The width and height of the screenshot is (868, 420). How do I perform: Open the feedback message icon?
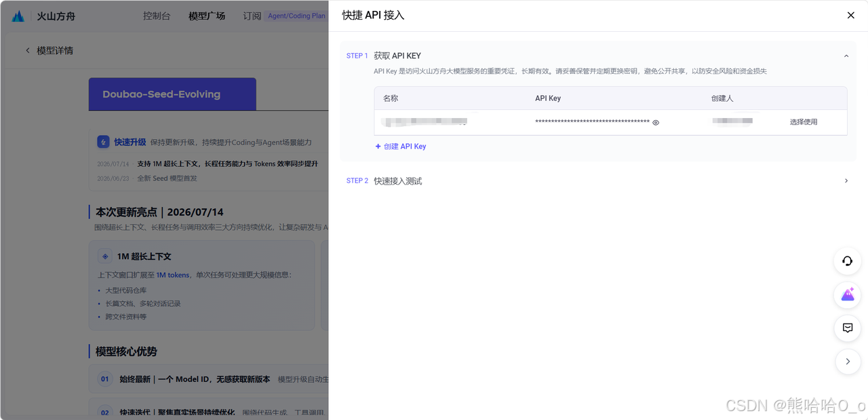tap(848, 328)
